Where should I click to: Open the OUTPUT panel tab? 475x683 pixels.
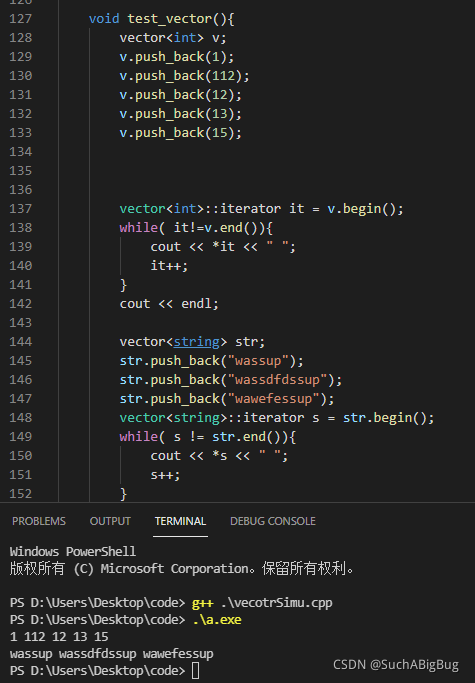tap(110, 521)
